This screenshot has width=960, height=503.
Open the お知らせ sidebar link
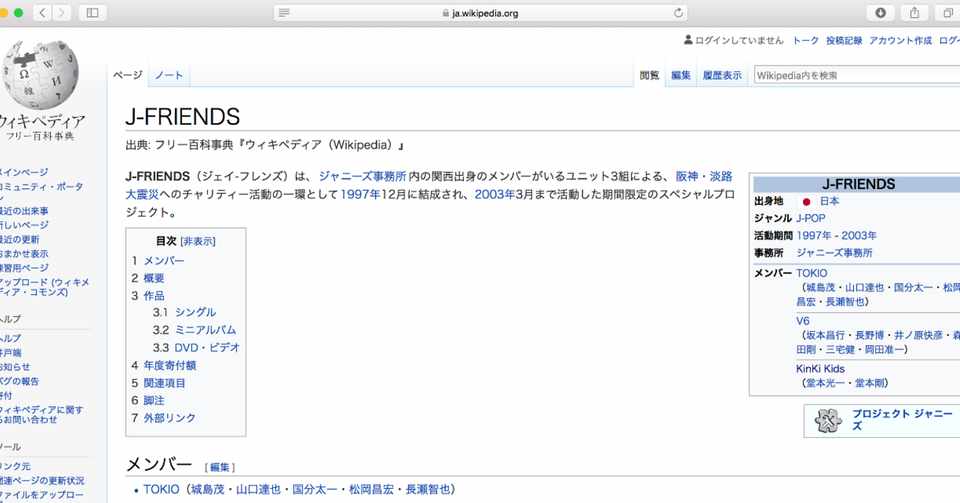click(15, 367)
